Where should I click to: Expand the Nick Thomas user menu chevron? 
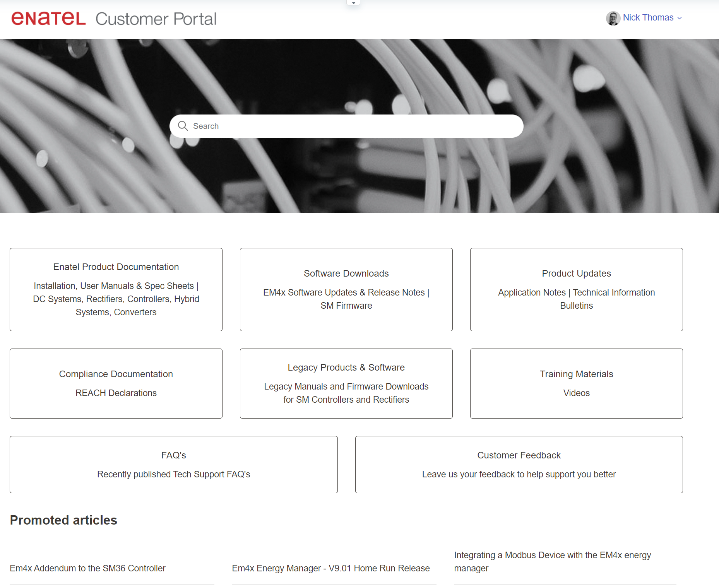(680, 18)
